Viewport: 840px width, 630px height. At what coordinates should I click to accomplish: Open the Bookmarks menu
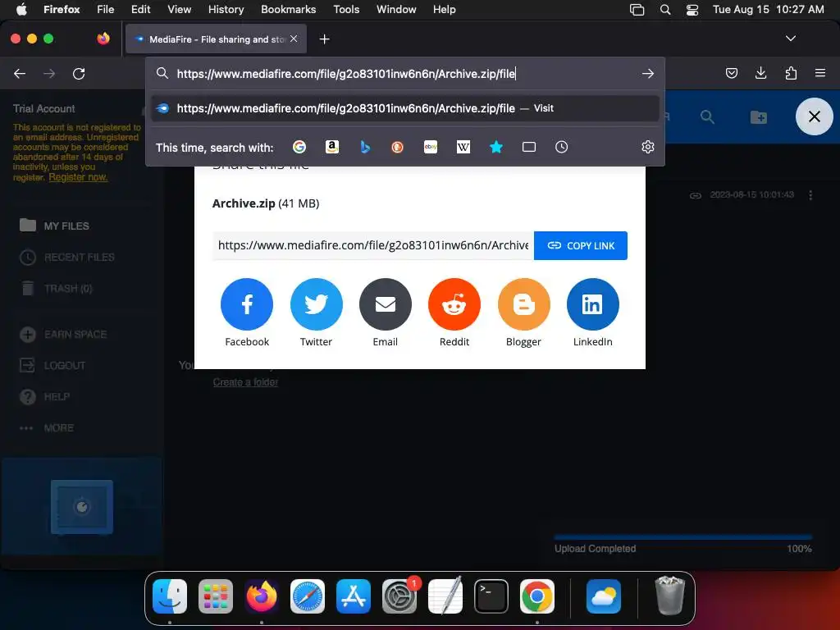click(x=288, y=9)
